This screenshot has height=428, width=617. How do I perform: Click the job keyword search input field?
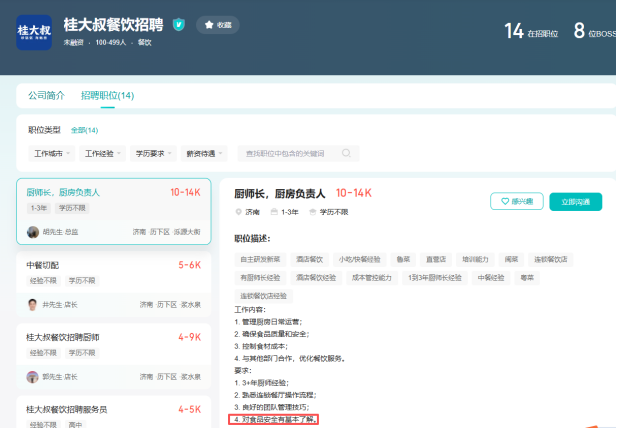pyautogui.click(x=298, y=153)
